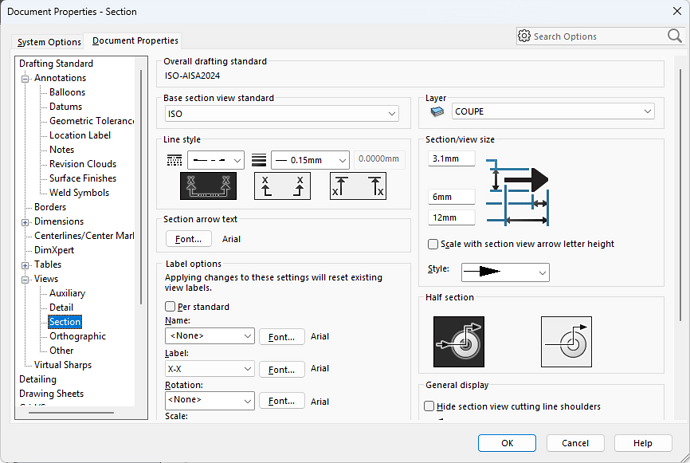Image resolution: width=690 pixels, height=463 pixels.
Task: Click the line pattern style icon
Action: pyautogui.click(x=175, y=160)
